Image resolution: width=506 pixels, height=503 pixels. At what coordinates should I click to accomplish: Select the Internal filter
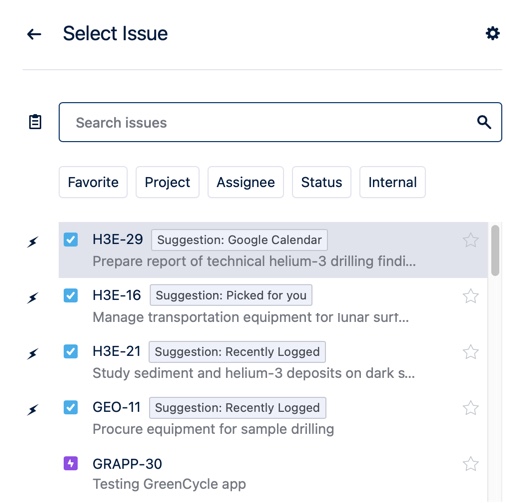392,182
